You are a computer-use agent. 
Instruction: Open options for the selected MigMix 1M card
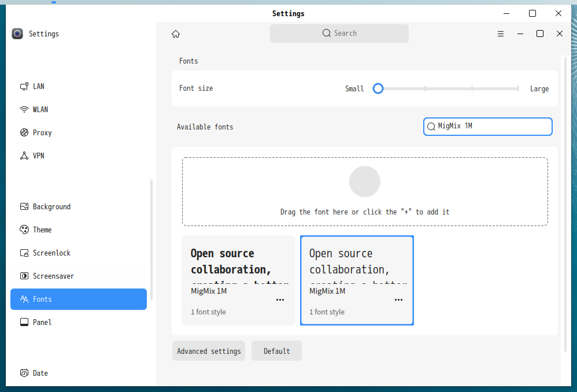tap(398, 300)
